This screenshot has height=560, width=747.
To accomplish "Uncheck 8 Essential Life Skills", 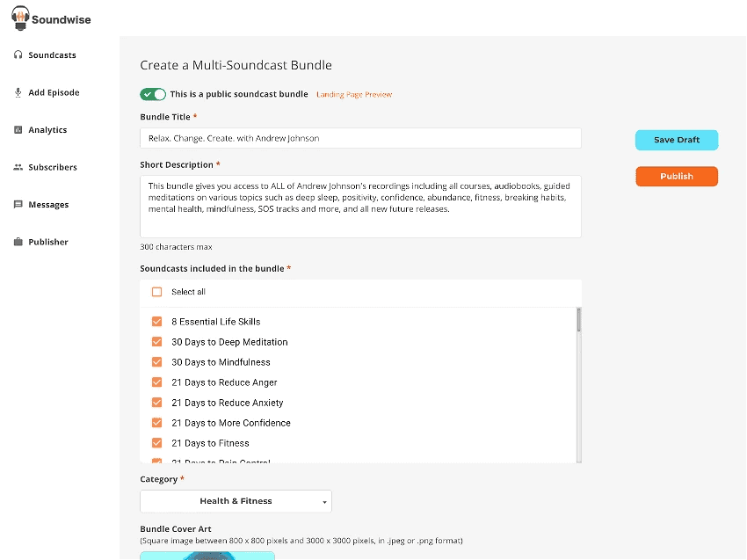I will click(157, 322).
